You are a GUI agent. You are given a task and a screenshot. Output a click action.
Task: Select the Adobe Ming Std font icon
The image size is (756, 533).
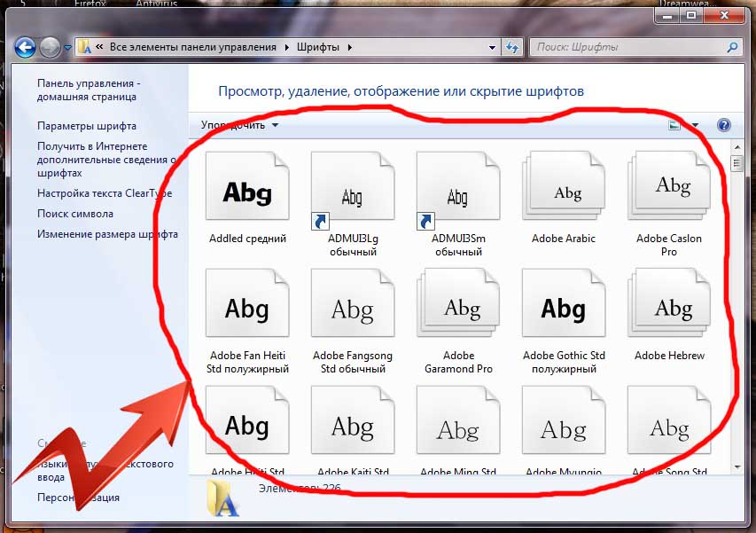point(458,420)
